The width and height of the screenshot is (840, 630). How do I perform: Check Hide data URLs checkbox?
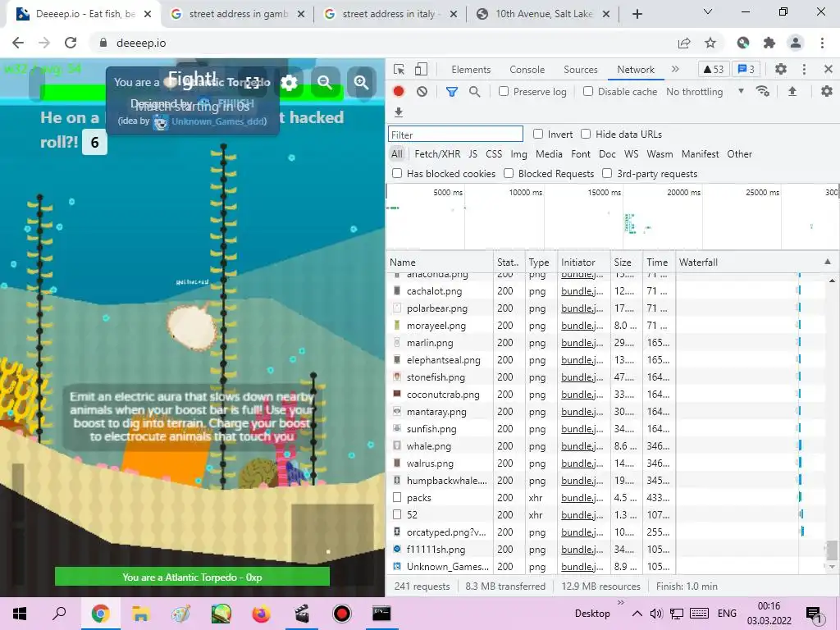pos(586,134)
